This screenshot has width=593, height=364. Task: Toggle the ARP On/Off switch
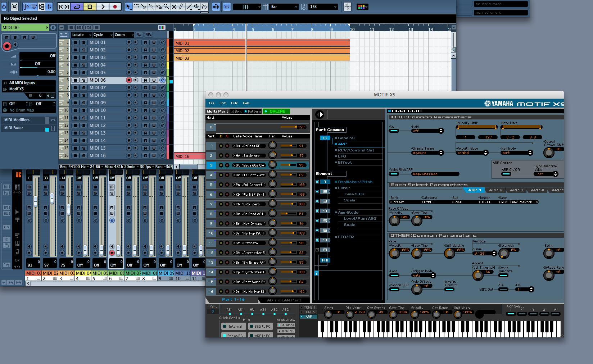coord(506,174)
